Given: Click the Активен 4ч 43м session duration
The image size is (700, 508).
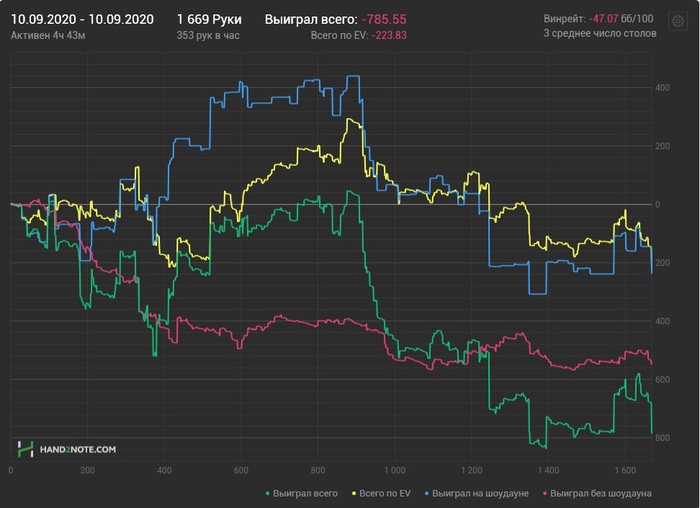Looking at the screenshot, I should click(x=48, y=35).
